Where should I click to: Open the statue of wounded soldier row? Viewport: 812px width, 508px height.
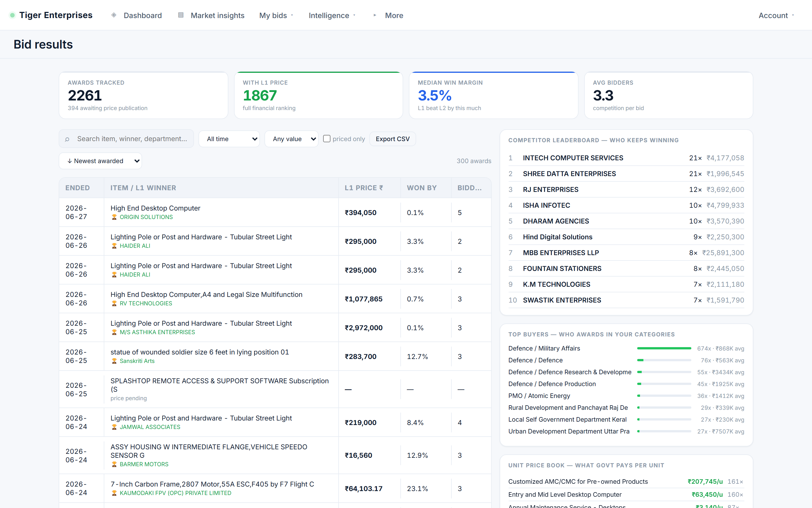[x=275, y=356]
